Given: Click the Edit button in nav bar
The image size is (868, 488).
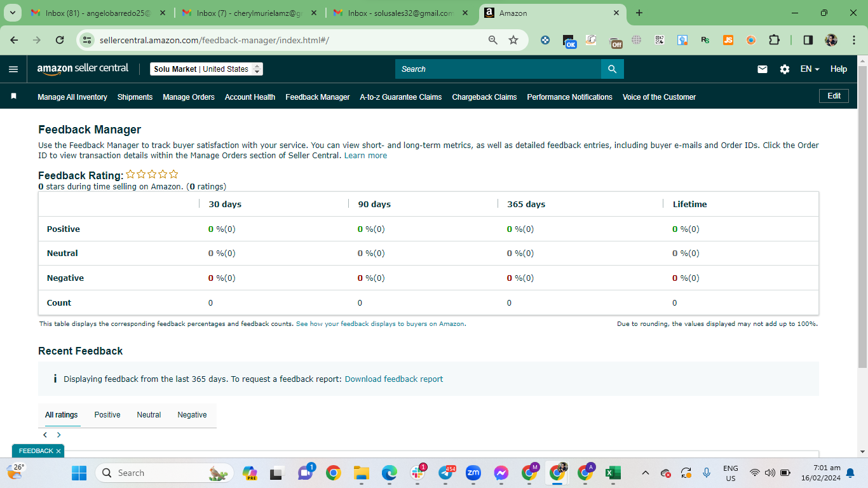Looking at the screenshot, I should click(834, 96).
